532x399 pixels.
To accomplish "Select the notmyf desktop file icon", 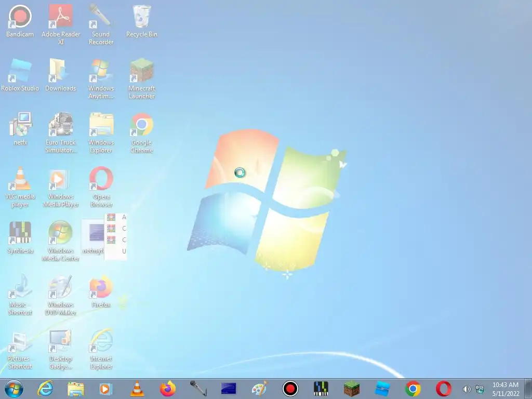I will [94, 237].
